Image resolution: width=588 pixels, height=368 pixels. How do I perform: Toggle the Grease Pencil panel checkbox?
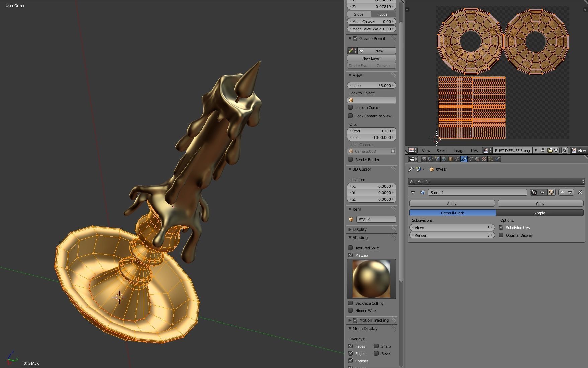point(355,39)
